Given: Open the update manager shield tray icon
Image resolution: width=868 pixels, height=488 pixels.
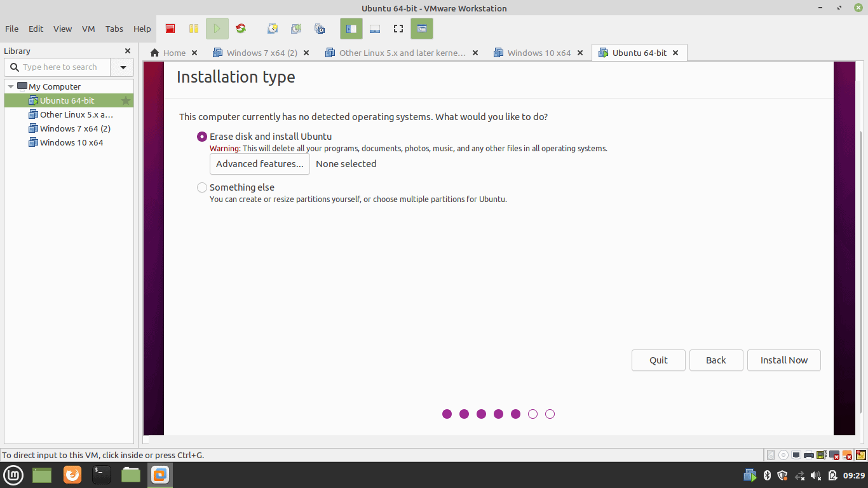Looking at the screenshot, I should [783, 475].
